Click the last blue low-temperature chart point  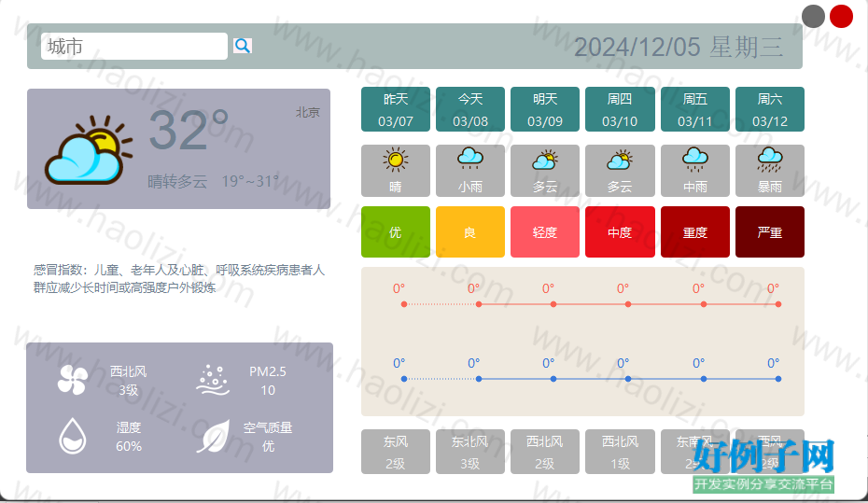778,379
